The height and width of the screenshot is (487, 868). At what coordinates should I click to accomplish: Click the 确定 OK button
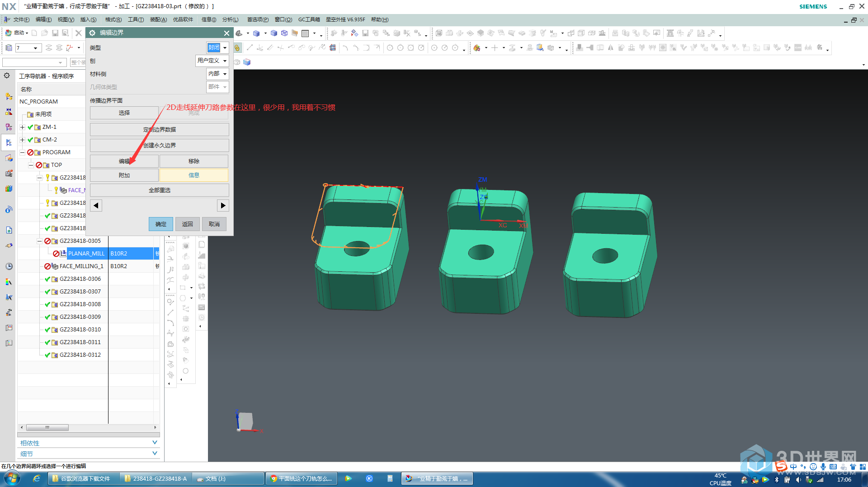(161, 224)
